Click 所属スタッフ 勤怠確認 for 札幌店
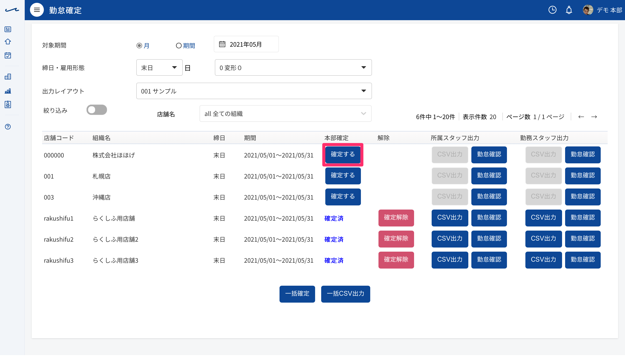Image resolution: width=625 pixels, height=364 pixels. tap(489, 176)
